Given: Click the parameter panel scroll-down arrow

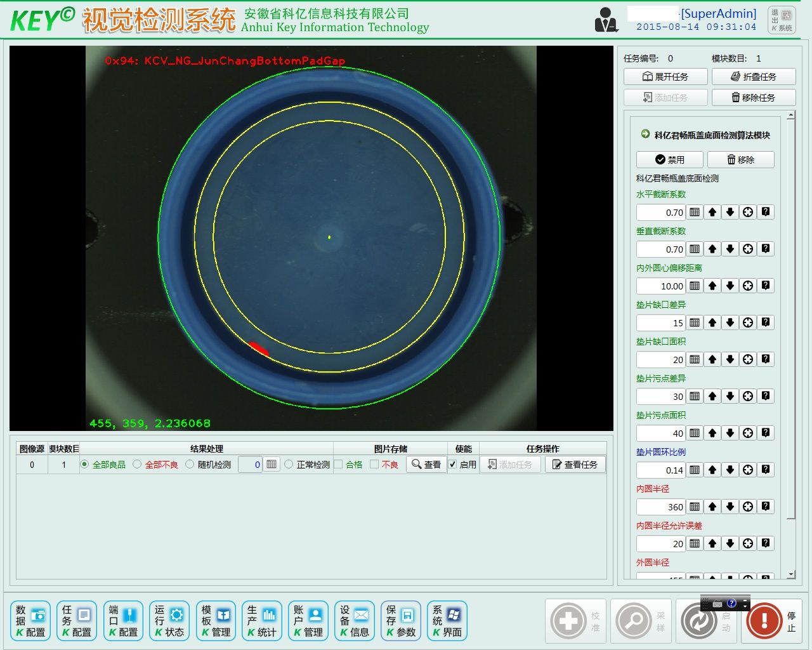Looking at the screenshot, I should coord(790,574).
